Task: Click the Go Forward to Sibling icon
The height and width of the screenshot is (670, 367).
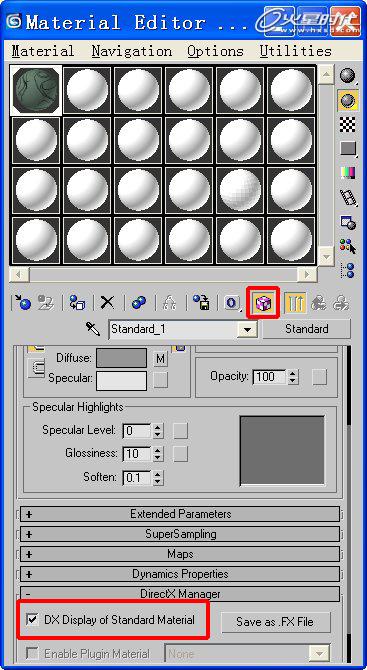Action: click(x=341, y=303)
